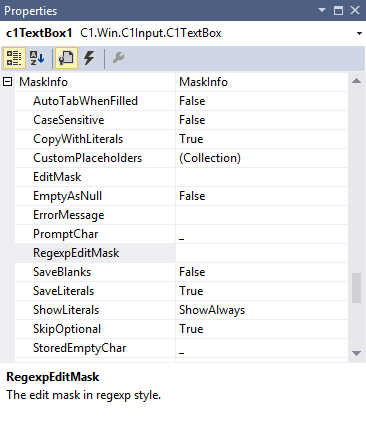Screen dimensions: 366x425
Task: Collapse the MaskInfo property group
Action: [x=8, y=82]
